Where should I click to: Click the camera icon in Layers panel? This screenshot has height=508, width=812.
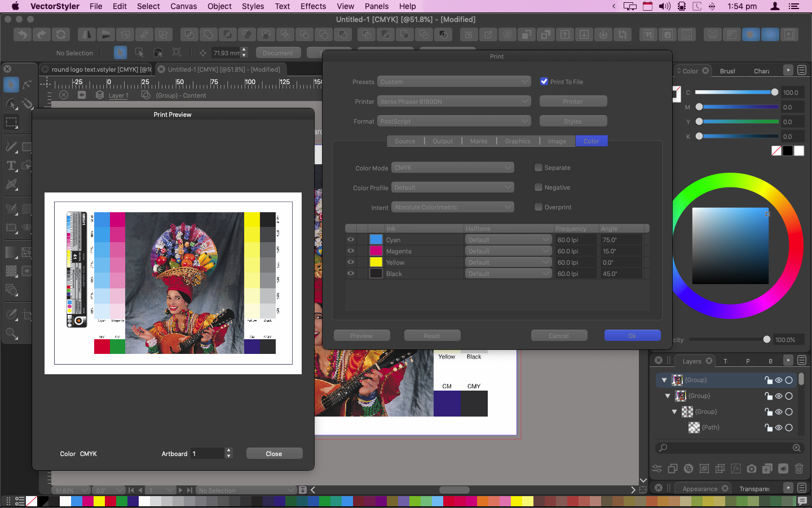751,468
